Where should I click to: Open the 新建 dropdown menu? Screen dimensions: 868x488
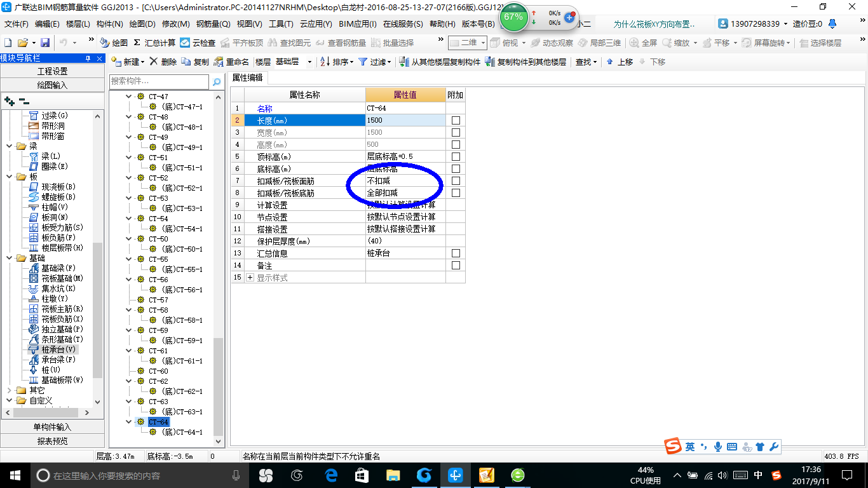(x=128, y=62)
